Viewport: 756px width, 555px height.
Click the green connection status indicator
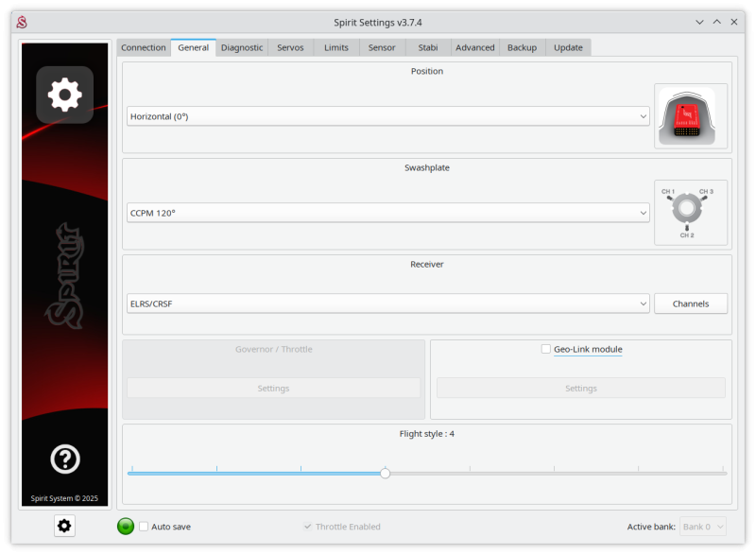pyautogui.click(x=124, y=527)
